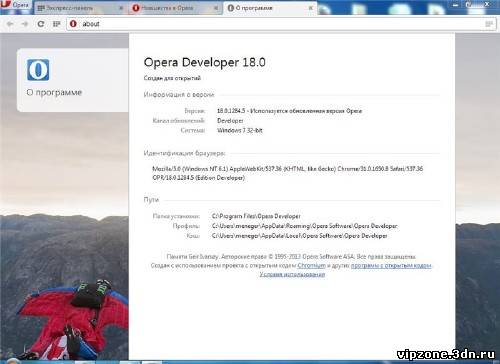Click the 'Developer' update channel value

(x=230, y=121)
